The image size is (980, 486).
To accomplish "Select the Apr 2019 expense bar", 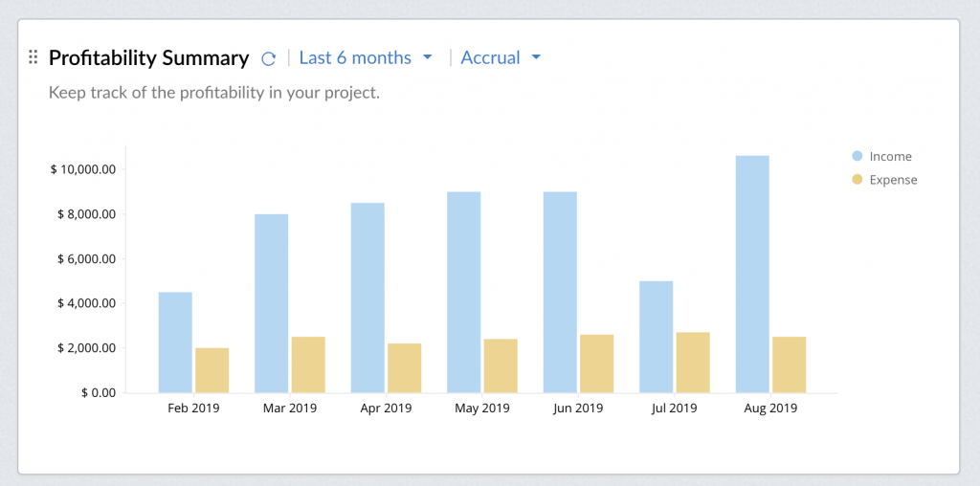I will pos(404,368).
